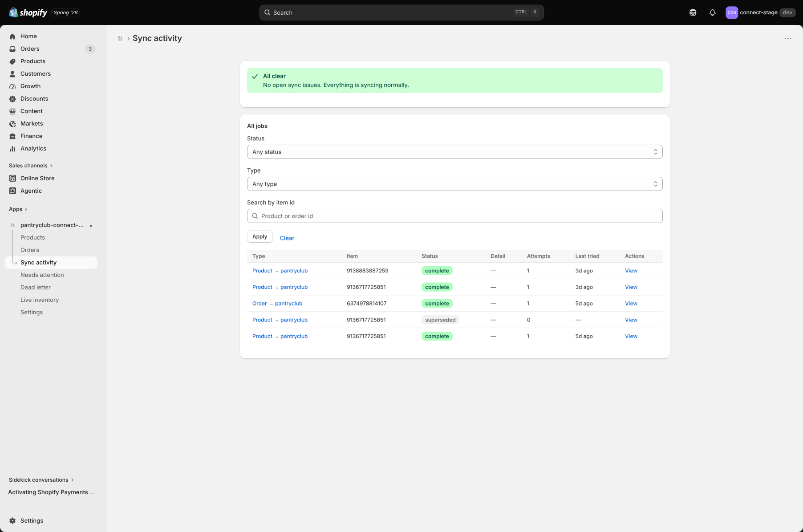803x532 pixels.
Task: Click the Home icon in sidebar
Action: 12,37
